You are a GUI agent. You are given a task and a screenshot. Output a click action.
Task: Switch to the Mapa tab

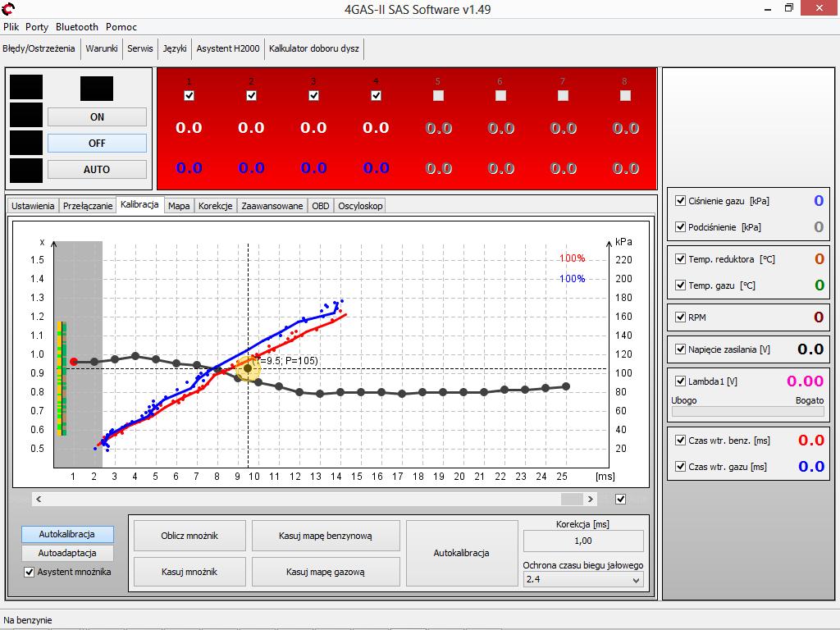point(179,206)
